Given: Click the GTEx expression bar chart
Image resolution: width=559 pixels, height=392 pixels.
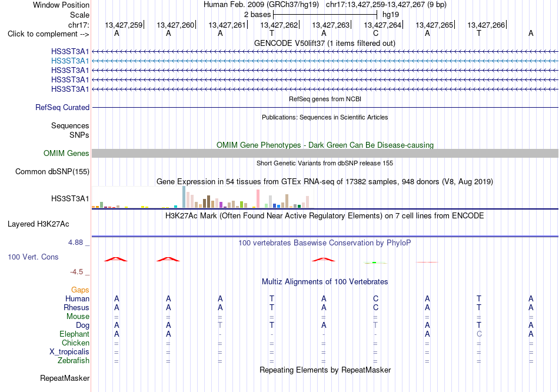Looking at the screenshot, I should pyautogui.click(x=202, y=197).
